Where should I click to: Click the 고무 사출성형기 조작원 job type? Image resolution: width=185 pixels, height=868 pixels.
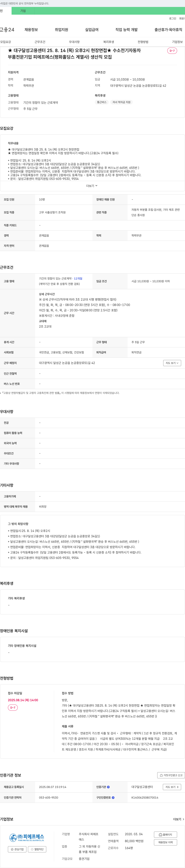pyautogui.click(x=52, y=212)
